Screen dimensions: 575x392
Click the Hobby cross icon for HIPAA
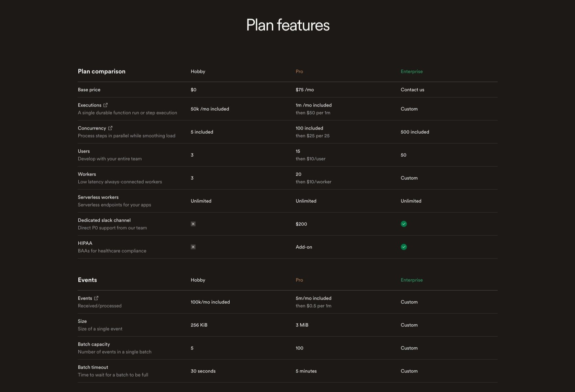pos(193,247)
